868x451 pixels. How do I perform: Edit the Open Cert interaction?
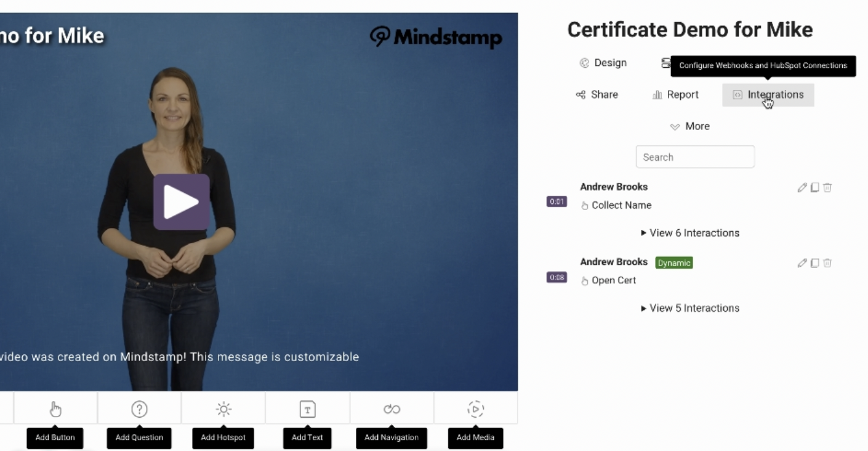802,263
